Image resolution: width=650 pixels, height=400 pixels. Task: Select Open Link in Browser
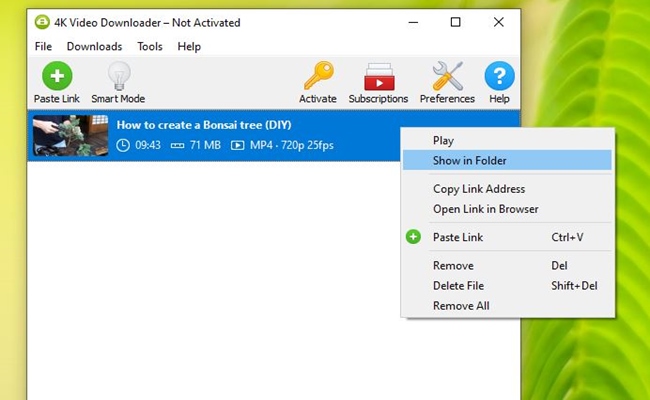tap(507, 209)
